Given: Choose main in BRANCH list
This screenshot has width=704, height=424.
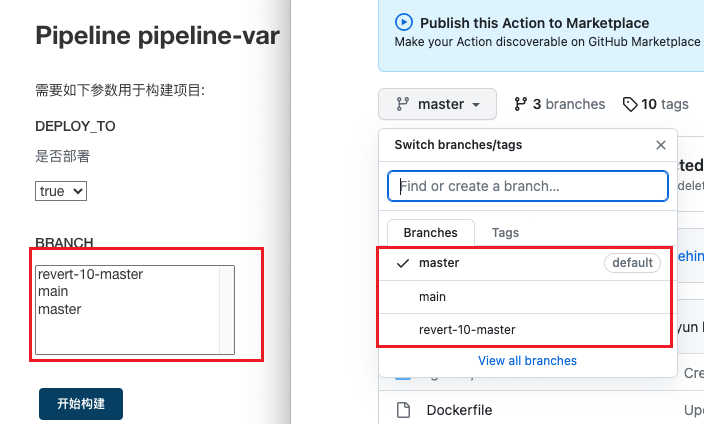Looking at the screenshot, I should (x=53, y=292).
